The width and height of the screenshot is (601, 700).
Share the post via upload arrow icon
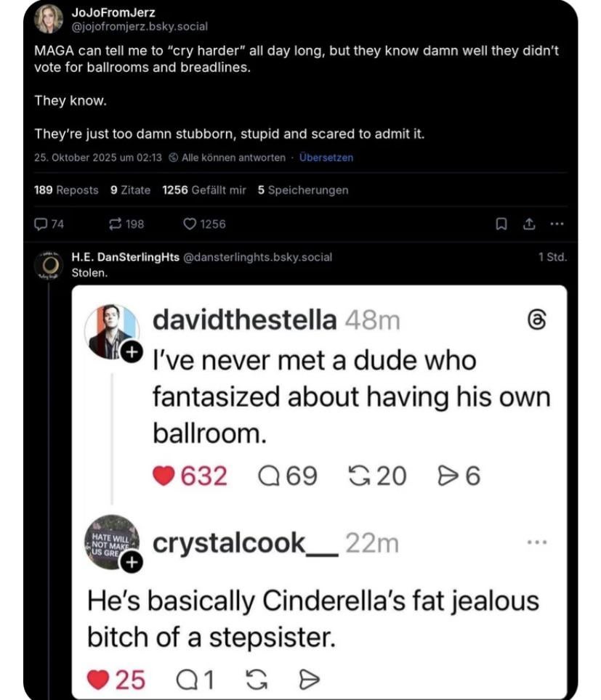(528, 224)
